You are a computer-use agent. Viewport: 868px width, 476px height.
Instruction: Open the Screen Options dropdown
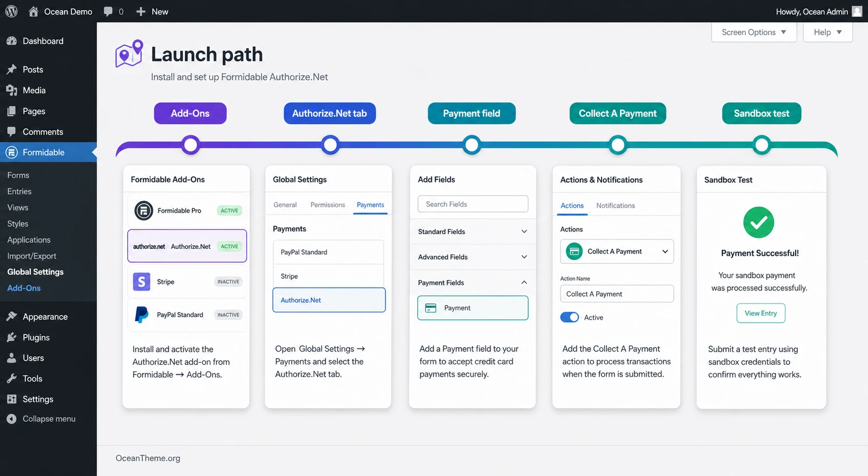pos(754,32)
